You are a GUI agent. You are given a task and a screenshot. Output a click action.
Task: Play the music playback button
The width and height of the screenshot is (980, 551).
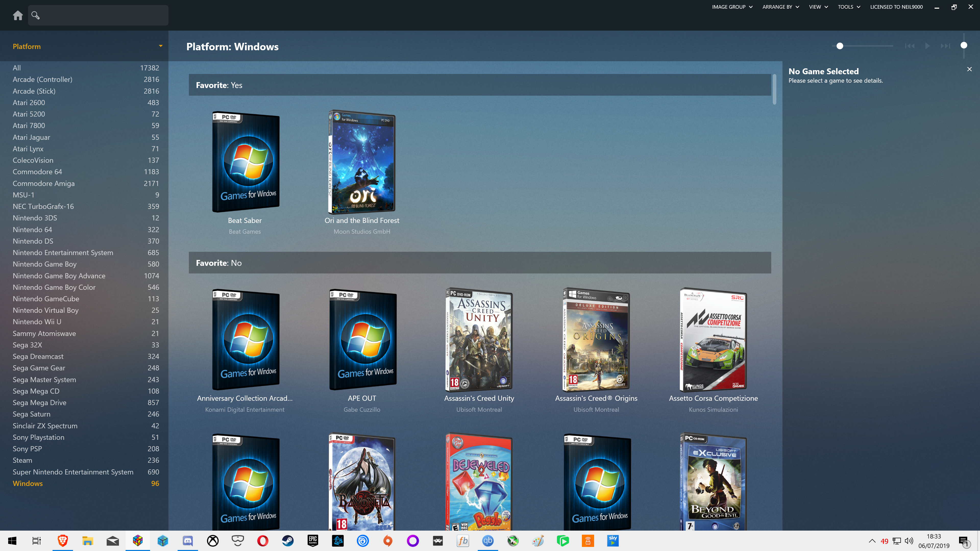(x=927, y=46)
